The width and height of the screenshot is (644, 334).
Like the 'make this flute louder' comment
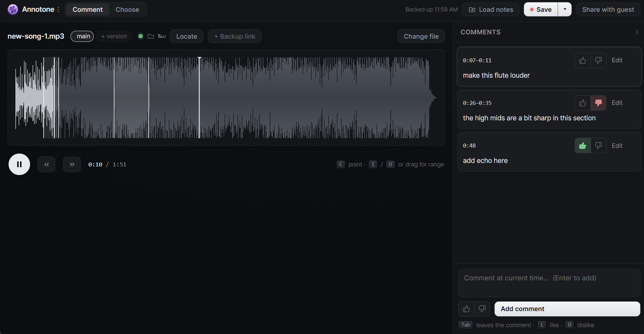582,60
